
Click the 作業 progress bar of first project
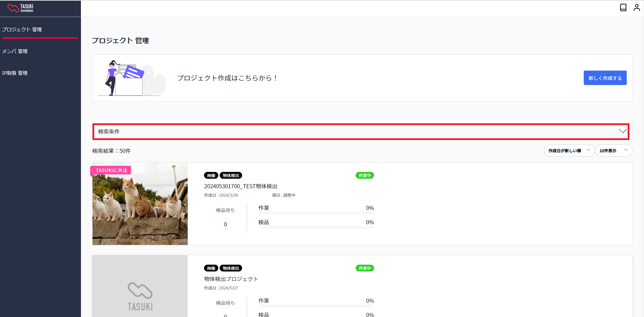pos(316,213)
